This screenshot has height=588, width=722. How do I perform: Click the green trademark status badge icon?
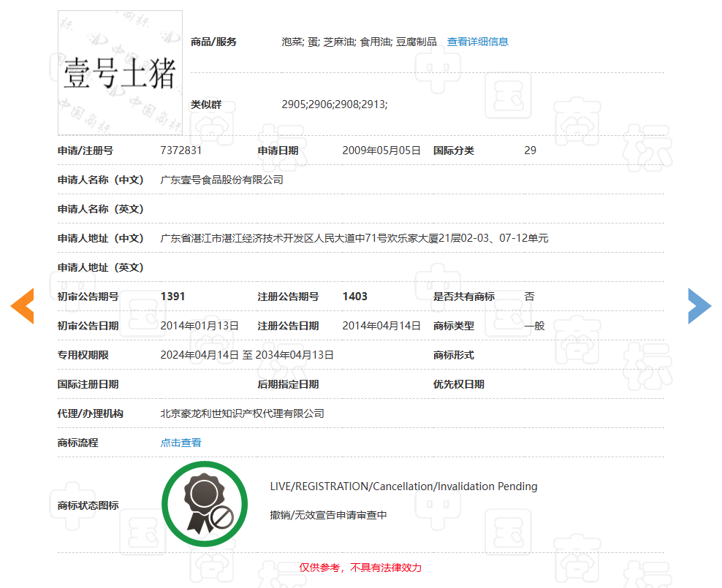pos(205,504)
